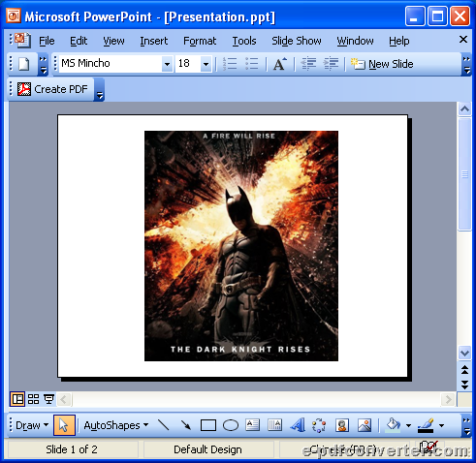Insert WordArt from drawing toolbar
This screenshot has width=476, height=463.
pos(298,425)
